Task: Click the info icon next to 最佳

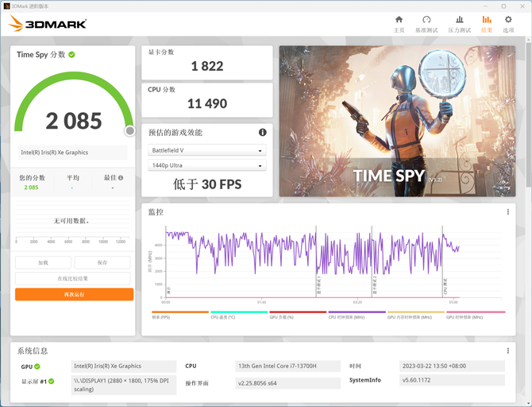Action: coord(121,178)
